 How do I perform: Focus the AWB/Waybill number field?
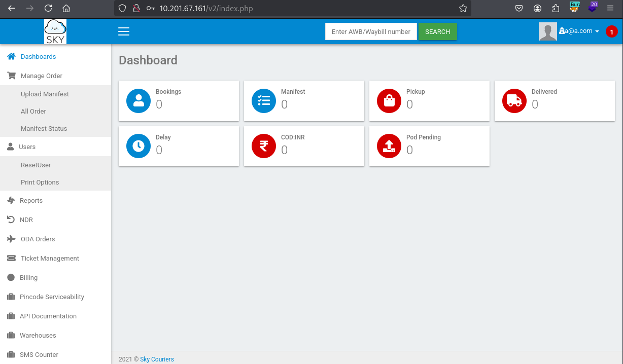[x=371, y=31]
